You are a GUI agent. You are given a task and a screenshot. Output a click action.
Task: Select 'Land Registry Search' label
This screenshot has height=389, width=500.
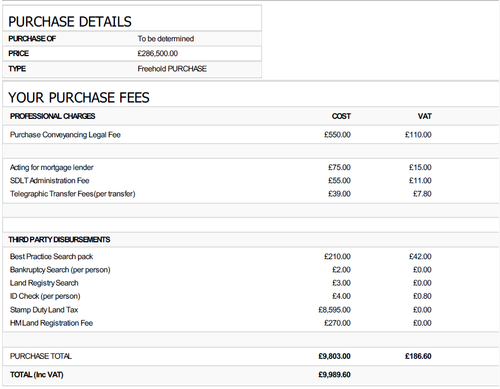pos(44,283)
